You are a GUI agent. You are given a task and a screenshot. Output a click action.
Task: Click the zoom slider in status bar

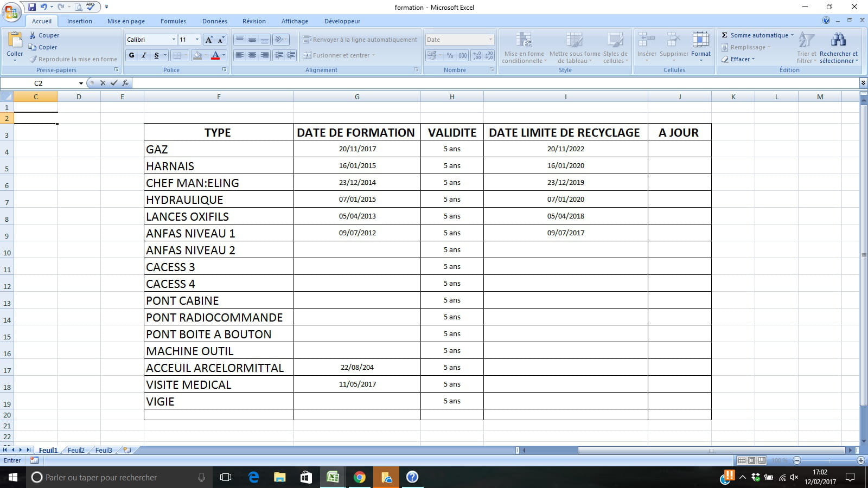828,460
